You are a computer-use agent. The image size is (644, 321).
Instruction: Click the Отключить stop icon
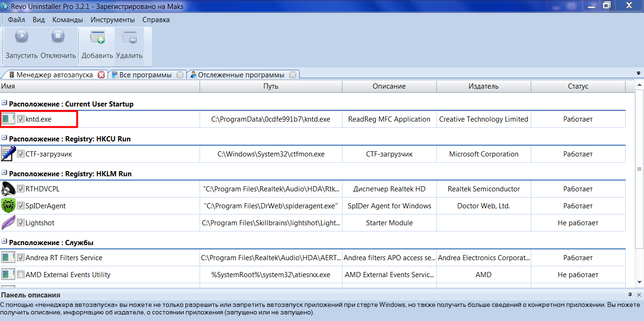[58, 37]
